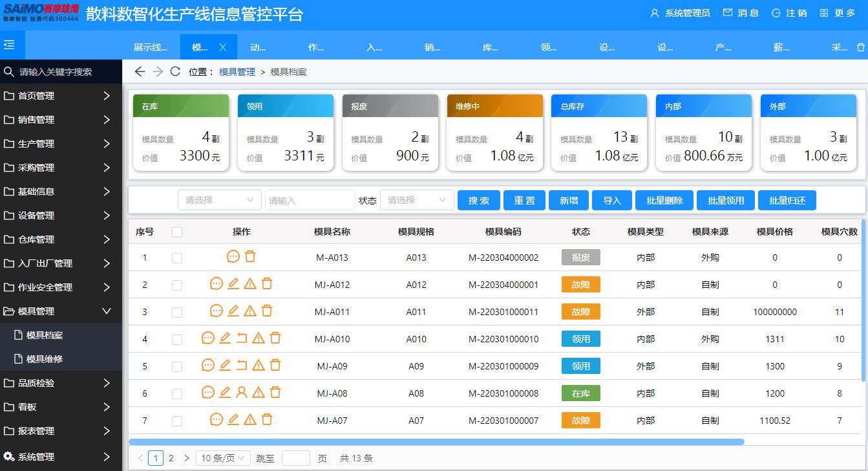Screen dimensions: 868x471
Task: Click the person assign icon for MJ-A08
Action: 241,392
